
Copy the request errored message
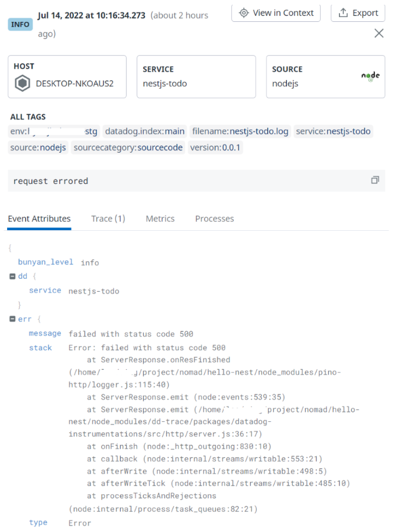375,180
